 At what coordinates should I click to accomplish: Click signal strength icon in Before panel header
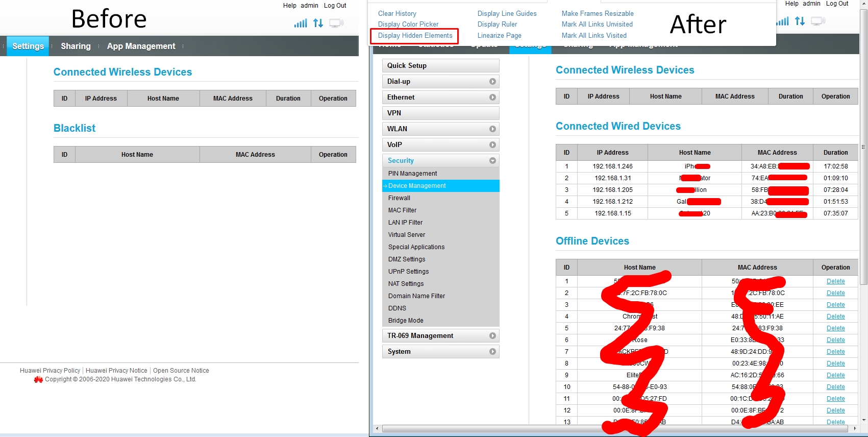pos(301,23)
